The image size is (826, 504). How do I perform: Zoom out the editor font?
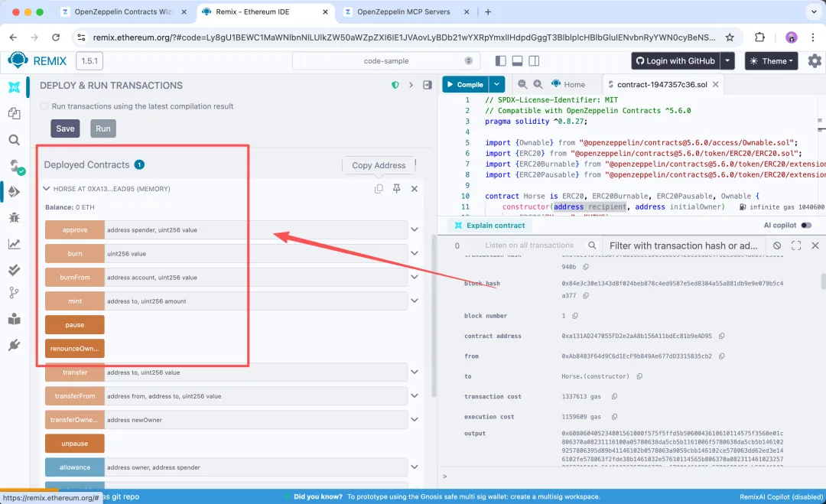[x=522, y=84]
